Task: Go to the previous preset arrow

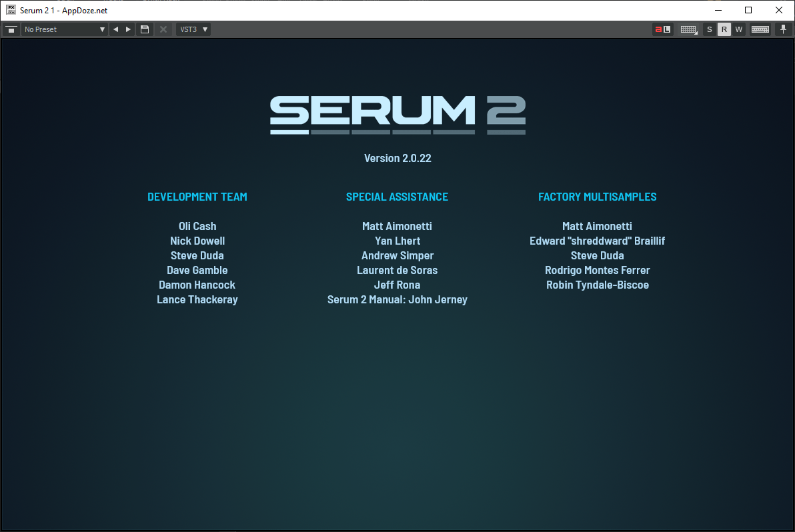Action: tap(115, 29)
